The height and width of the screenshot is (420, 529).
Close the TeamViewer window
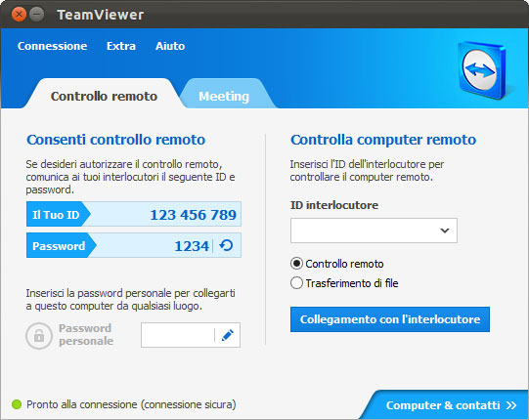20,14
